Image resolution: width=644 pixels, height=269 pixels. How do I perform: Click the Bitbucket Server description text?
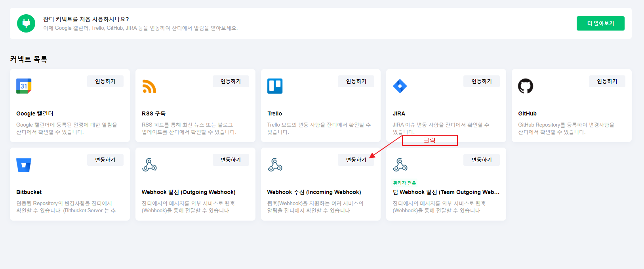[69, 207]
